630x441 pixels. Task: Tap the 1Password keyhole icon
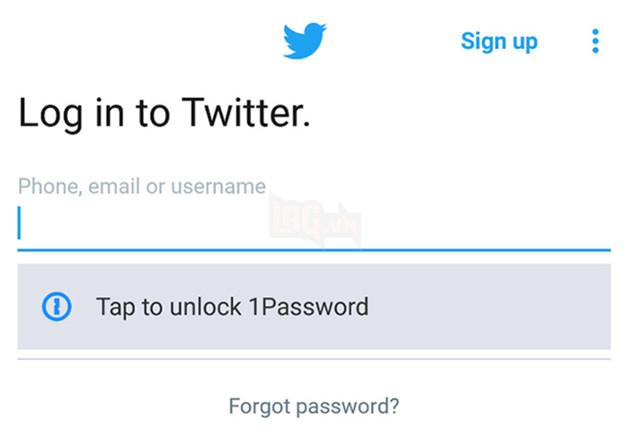pyautogui.click(x=57, y=306)
